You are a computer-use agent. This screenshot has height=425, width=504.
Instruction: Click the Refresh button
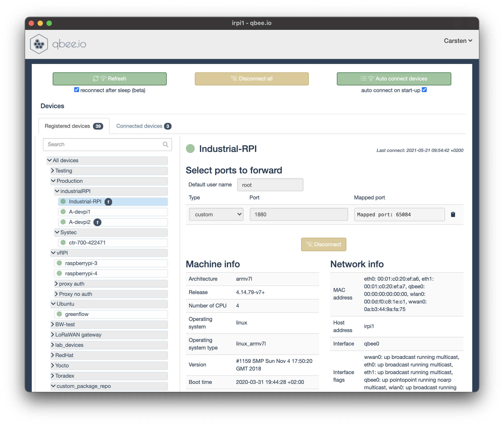click(110, 79)
